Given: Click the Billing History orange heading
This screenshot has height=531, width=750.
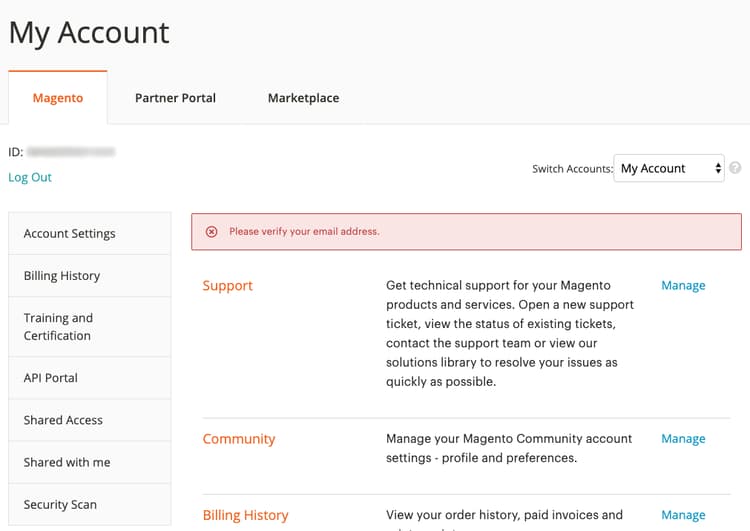Looking at the screenshot, I should (245, 515).
